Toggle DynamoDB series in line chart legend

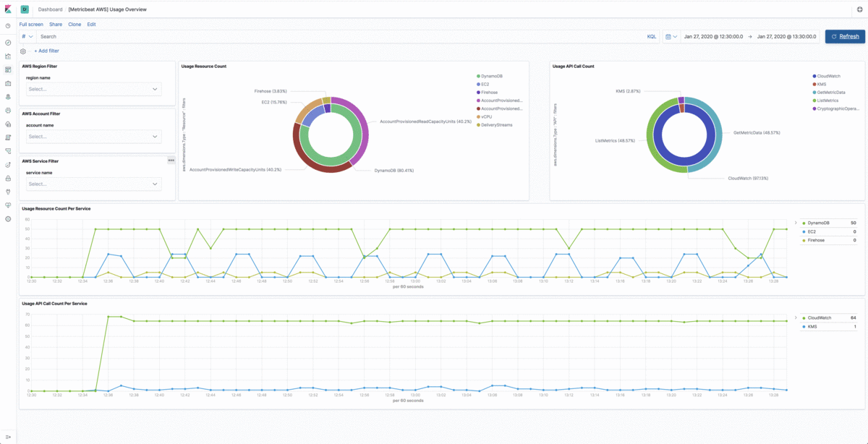pos(818,223)
